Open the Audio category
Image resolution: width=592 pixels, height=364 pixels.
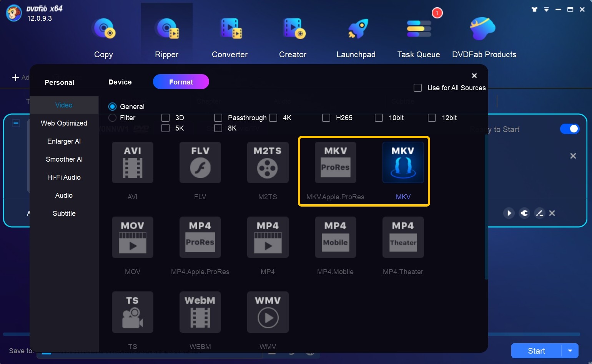(x=64, y=195)
